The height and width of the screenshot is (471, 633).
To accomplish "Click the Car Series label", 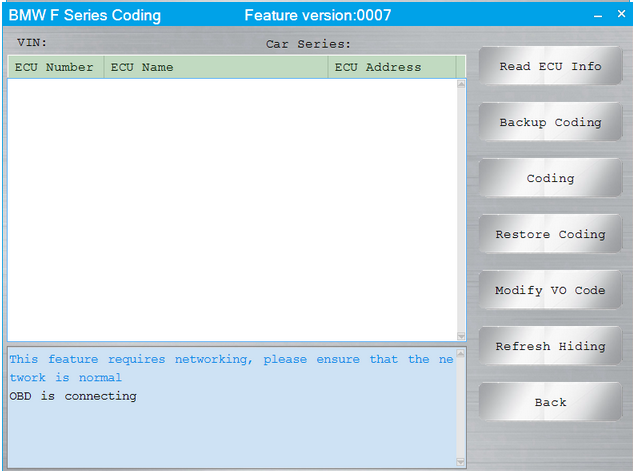I will 308,44.
